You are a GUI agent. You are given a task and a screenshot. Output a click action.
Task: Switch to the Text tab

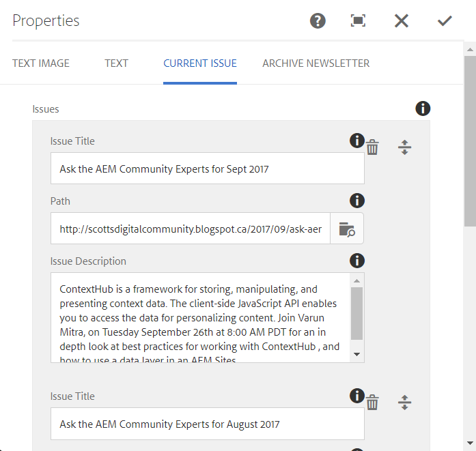click(116, 63)
